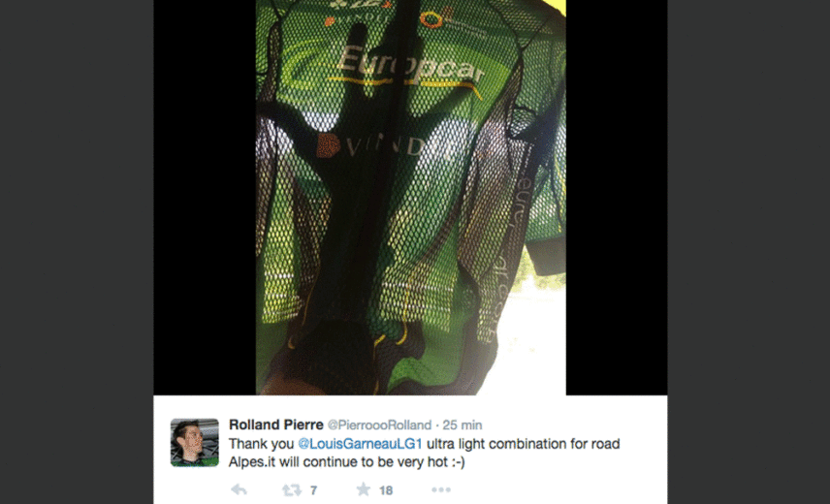The image size is (830, 504).
Task: Click the tweet text about ultra light combination
Action: (x=424, y=453)
